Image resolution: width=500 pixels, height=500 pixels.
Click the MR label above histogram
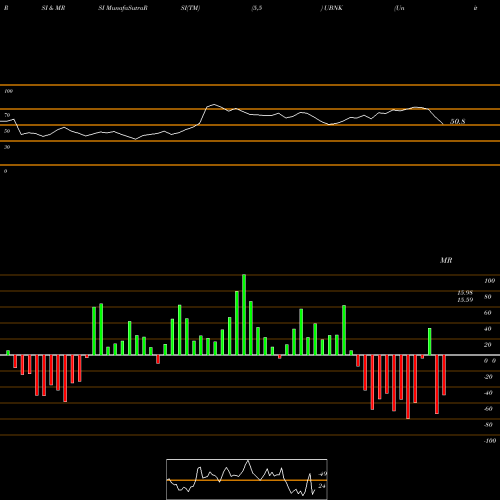[x=446, y=260]
